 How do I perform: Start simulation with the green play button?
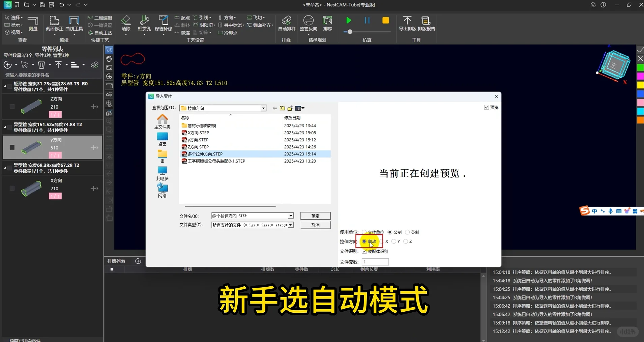click(348, 20)
